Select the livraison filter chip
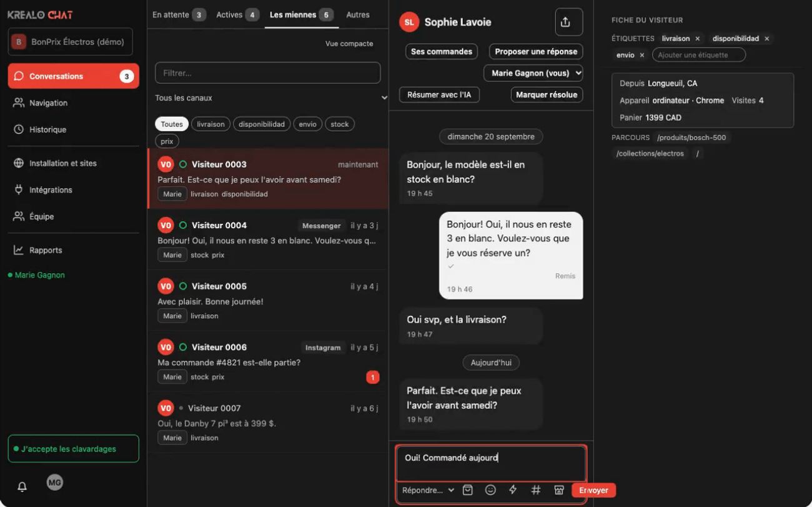 210,124
